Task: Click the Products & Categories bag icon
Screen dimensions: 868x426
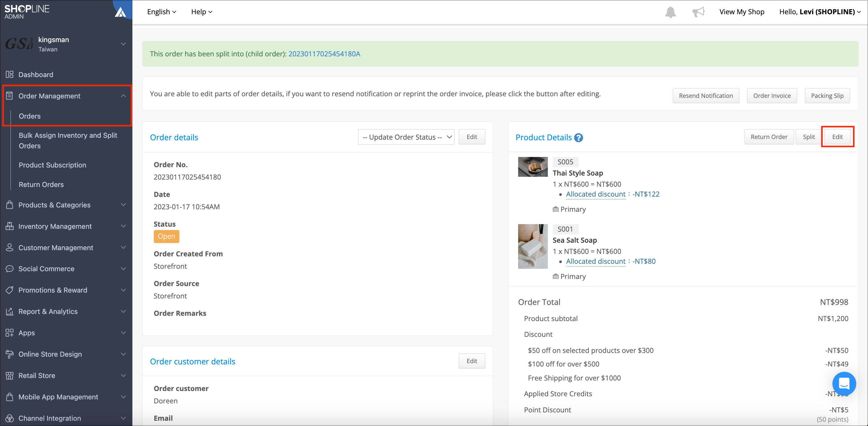Action: 9,205
